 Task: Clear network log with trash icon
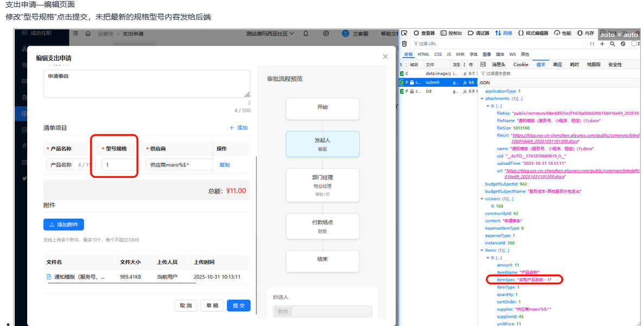(404, 43)
